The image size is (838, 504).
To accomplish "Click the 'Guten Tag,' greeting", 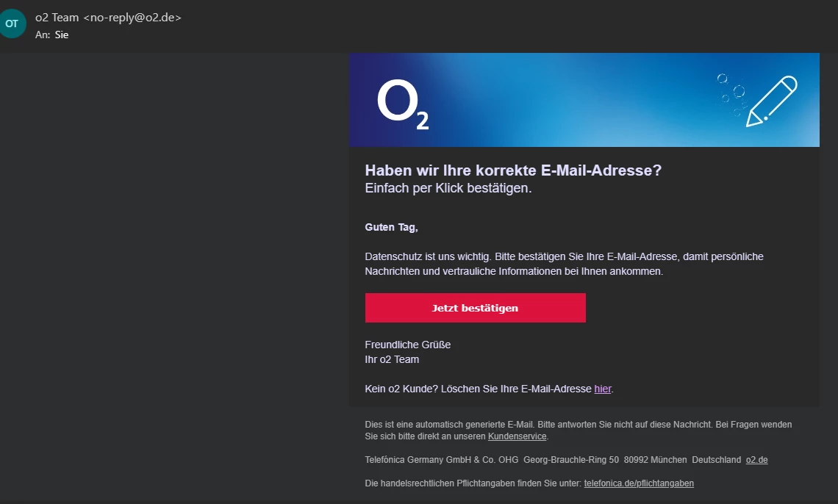I will (x=391, y=227).
